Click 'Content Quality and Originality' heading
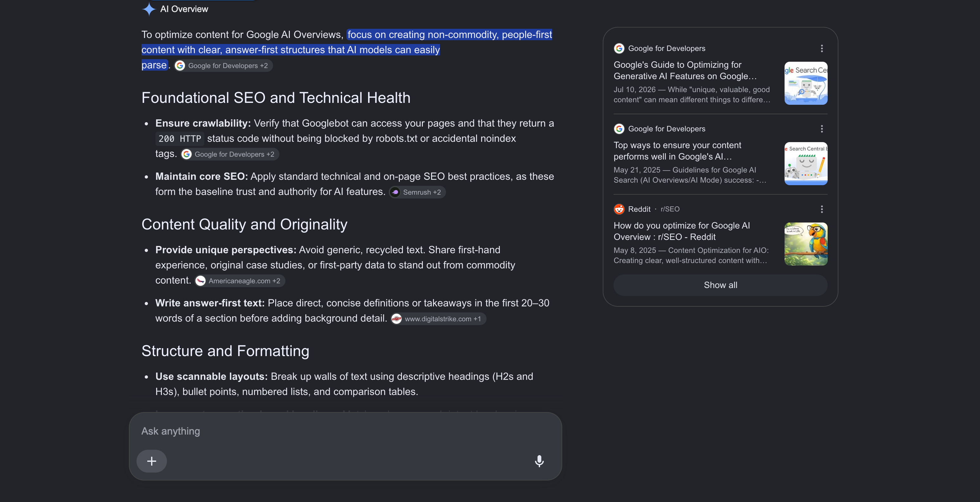The width and height of the screenshot is (980, 502). coord(244,224)
